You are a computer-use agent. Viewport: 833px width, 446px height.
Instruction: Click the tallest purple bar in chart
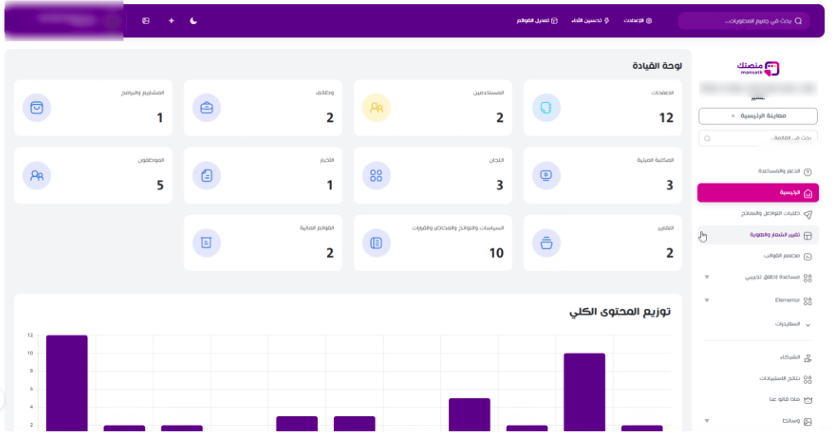pyautogui.click(x=67, y=383)
